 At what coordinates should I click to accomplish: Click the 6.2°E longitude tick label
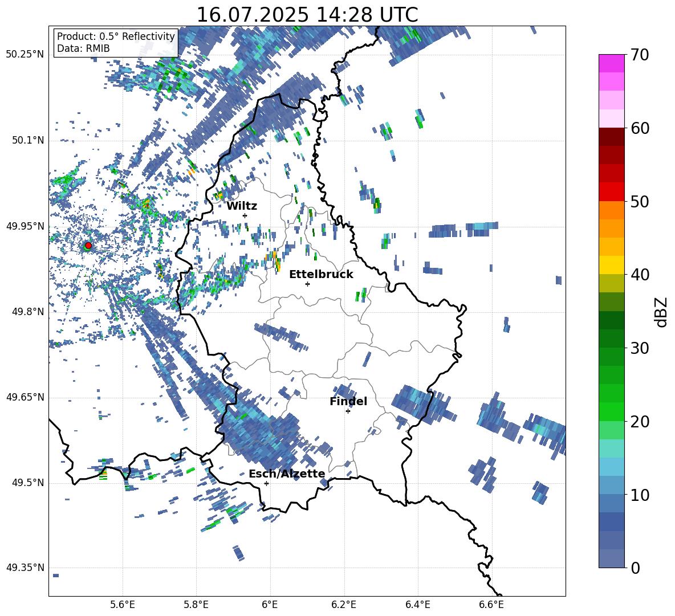pos(344,605)
